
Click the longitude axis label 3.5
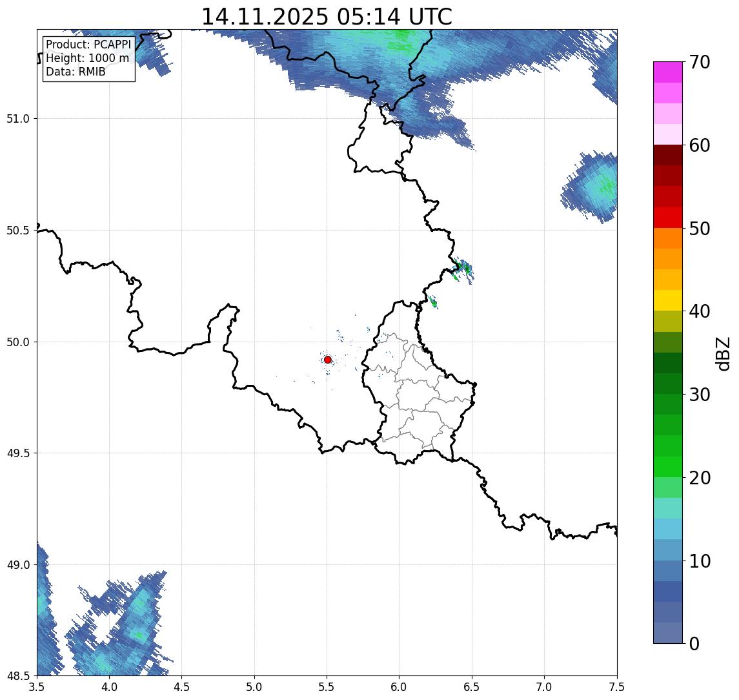(x=37, y=687)
